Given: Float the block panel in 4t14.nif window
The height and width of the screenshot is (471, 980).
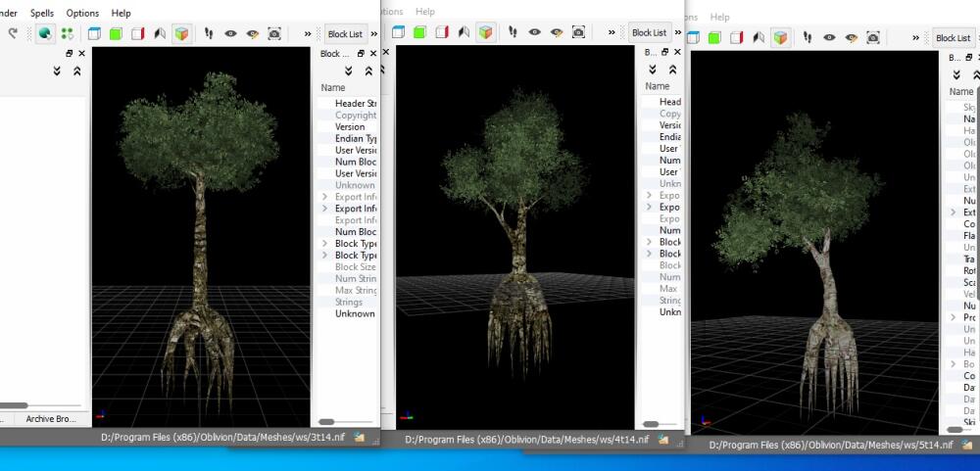Looking at the screenshot, I should (665, 53).
